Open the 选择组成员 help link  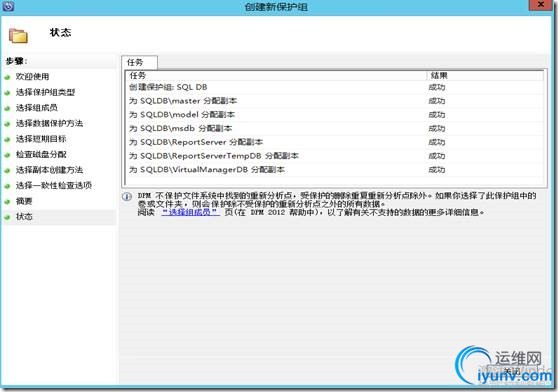tap(190, 212)
